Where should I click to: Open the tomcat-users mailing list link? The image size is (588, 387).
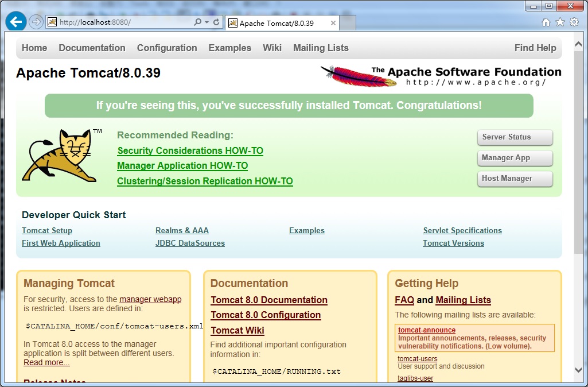pyautogui.click(x=418, y=358)
